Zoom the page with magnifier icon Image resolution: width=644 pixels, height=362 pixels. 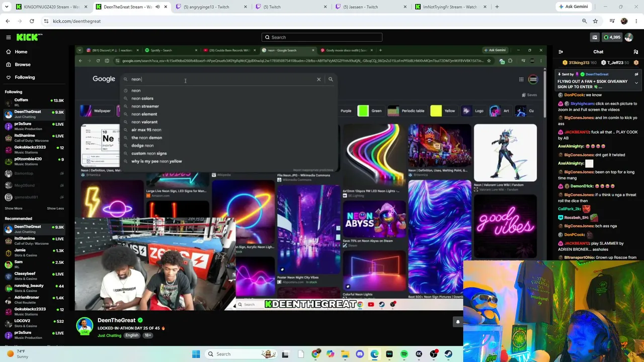click(x=584, y=21)
